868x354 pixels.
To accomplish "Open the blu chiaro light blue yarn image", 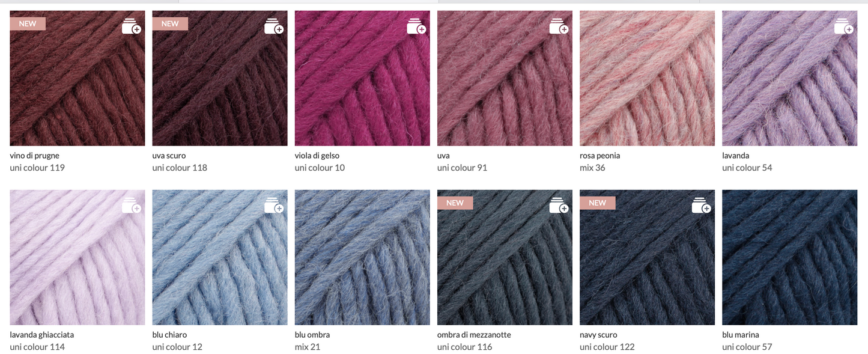I will [x=220, y=257].
